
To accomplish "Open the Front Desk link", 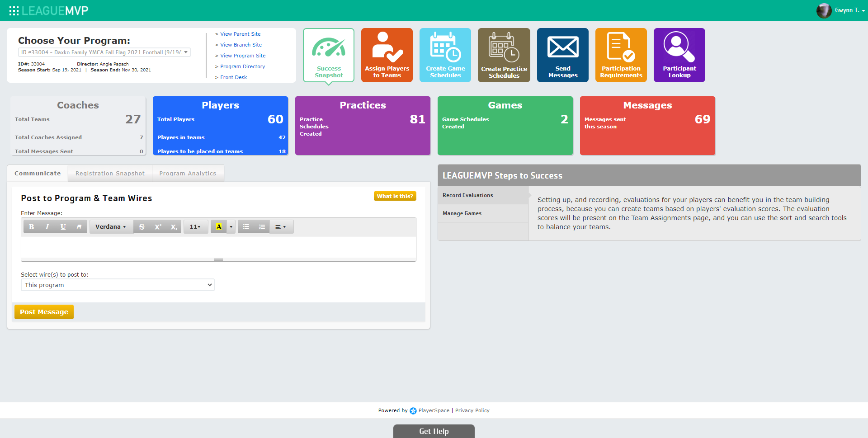I will click(234, 77).
